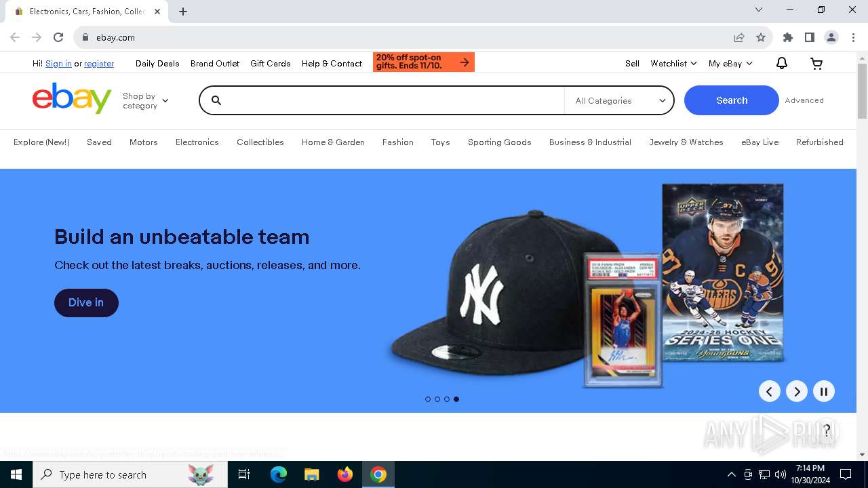Open Jewelry & Watches category

[x=686, y=142]
